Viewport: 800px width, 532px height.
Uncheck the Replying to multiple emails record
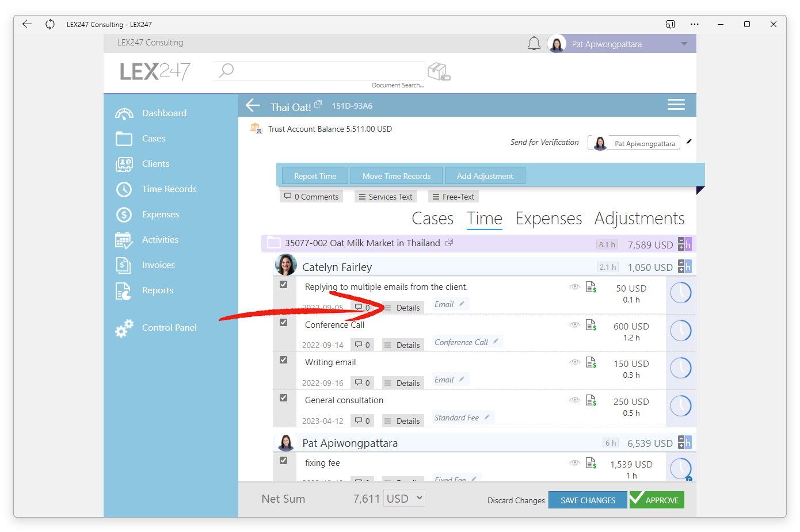[x=283, y=285]
